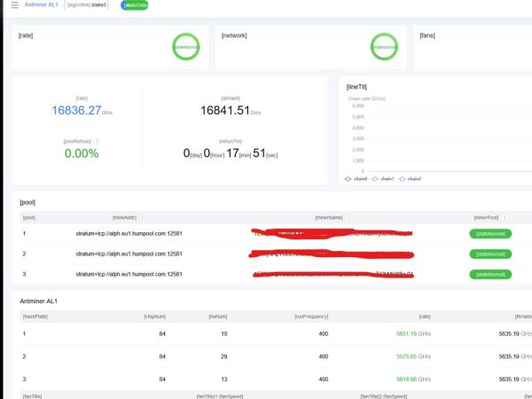This screenshot has width=532, height=399.
Task: Click the [chipNum] column header
Action: (154, 317)
